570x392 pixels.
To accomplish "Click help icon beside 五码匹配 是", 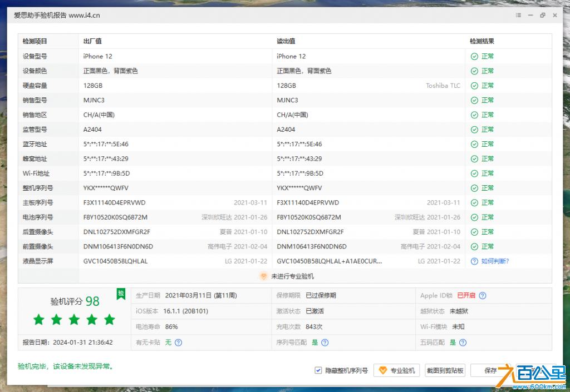I will pos(463,343).
